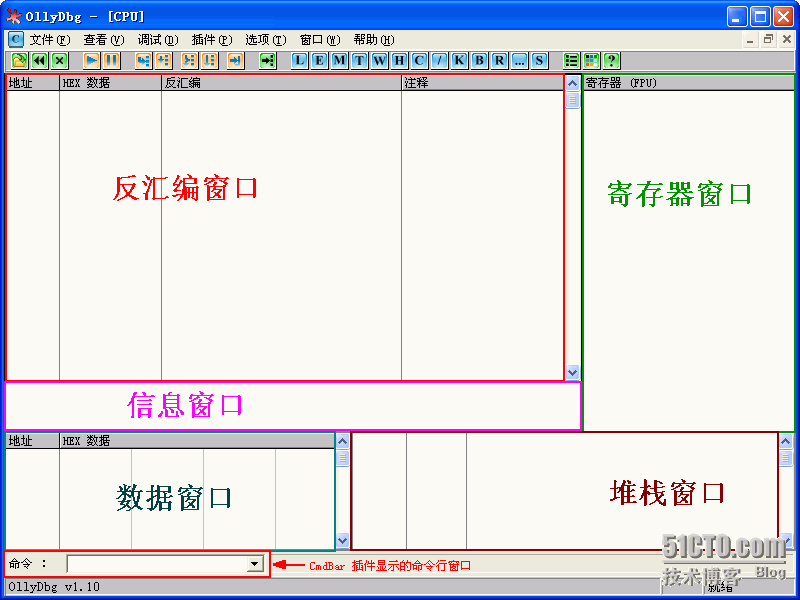800x600 pixels.
Task: Click data dump pane scroll down arrow
Action: (x=342, y=540)
